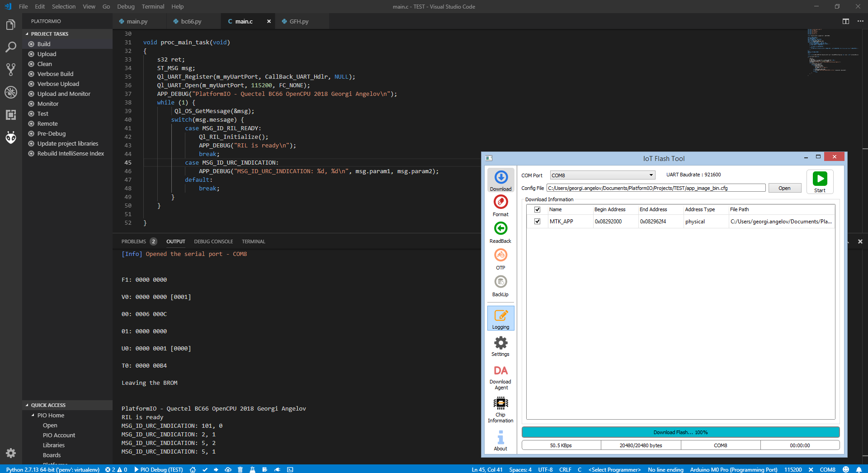Switch to the TERMINAL panel tab
This screenshot has width=868, height=473.
pyautogui.click(x=253, y=241)
